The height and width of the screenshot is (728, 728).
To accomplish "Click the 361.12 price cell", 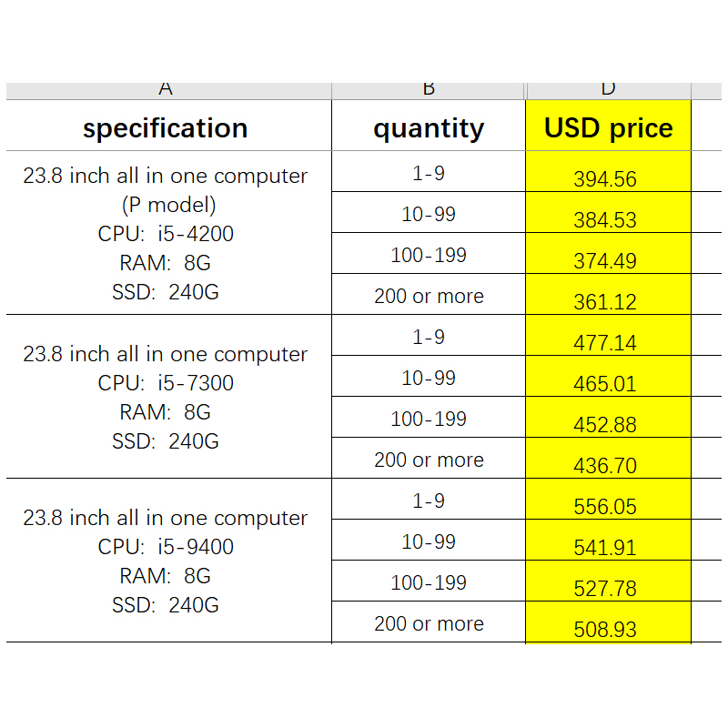I will click(606, 298).
